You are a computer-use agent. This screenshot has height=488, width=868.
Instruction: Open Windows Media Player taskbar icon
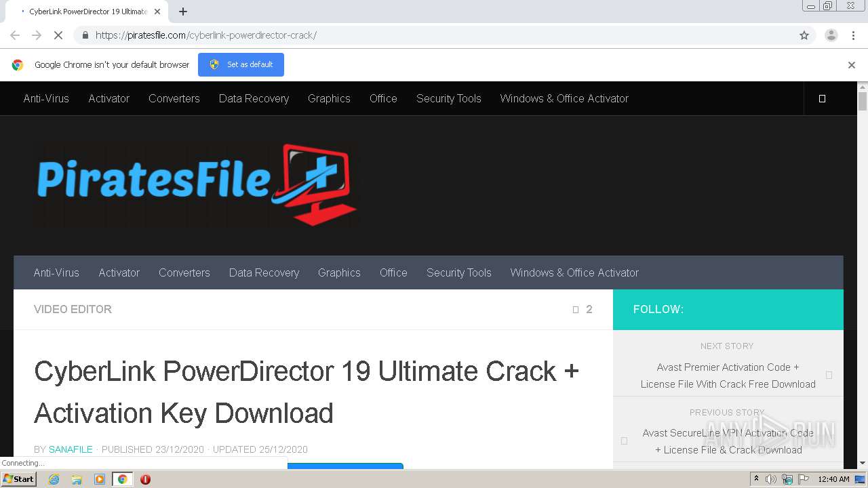tap(100, 479)
